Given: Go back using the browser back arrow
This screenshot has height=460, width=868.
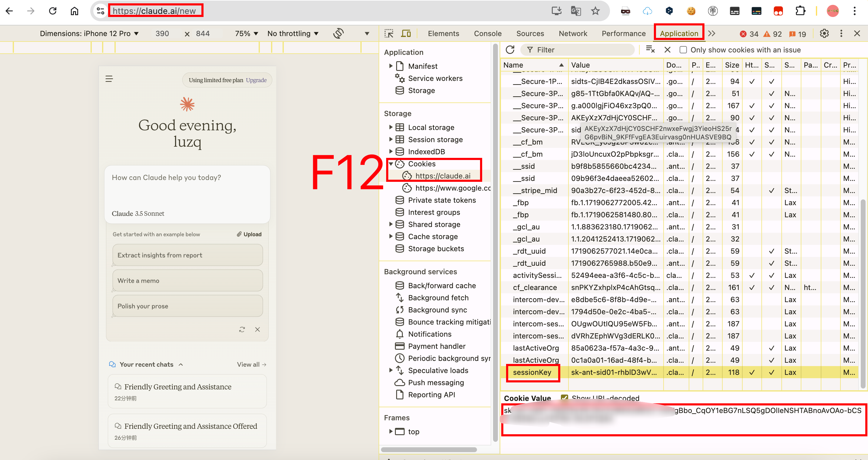Looking at the screenshot, I should tap(9, 11).
